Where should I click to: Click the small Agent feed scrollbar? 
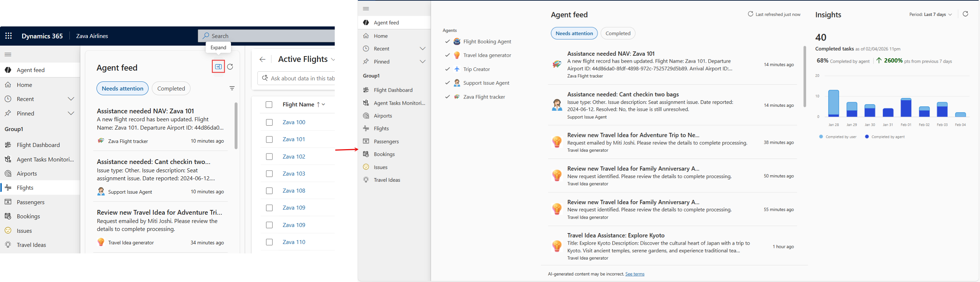click(236, 126)
